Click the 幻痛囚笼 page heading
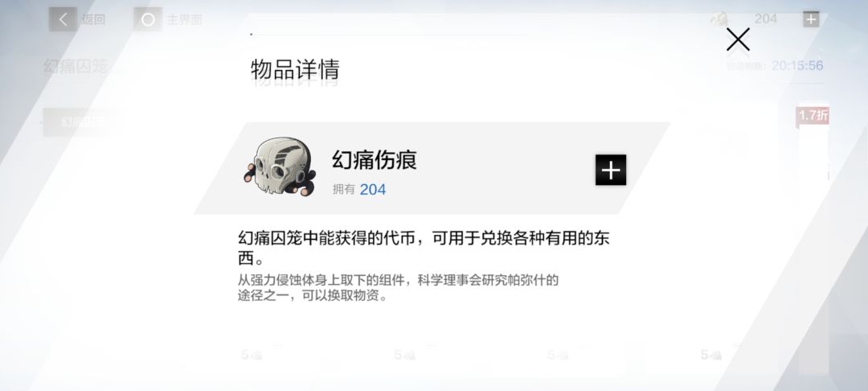The width and height of the screenshot is (868, 391). pyautogui.click(x=76, y=67)
